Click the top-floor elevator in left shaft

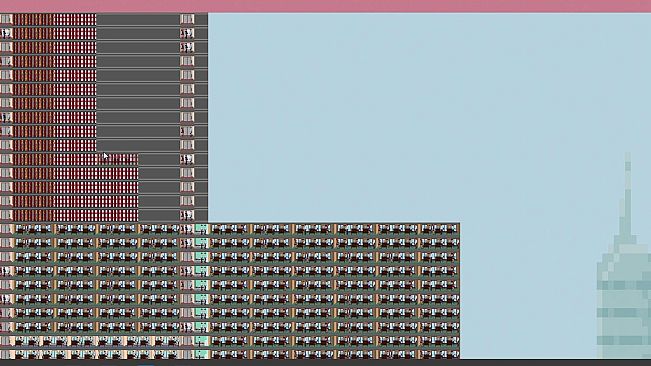pyautogui.click(x=6, y=19)
